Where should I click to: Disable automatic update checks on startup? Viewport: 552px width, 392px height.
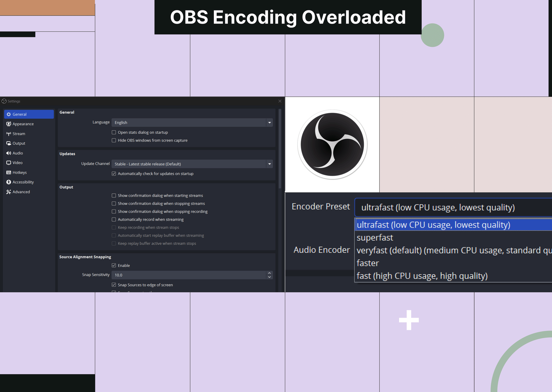click(x=114, y=173)
